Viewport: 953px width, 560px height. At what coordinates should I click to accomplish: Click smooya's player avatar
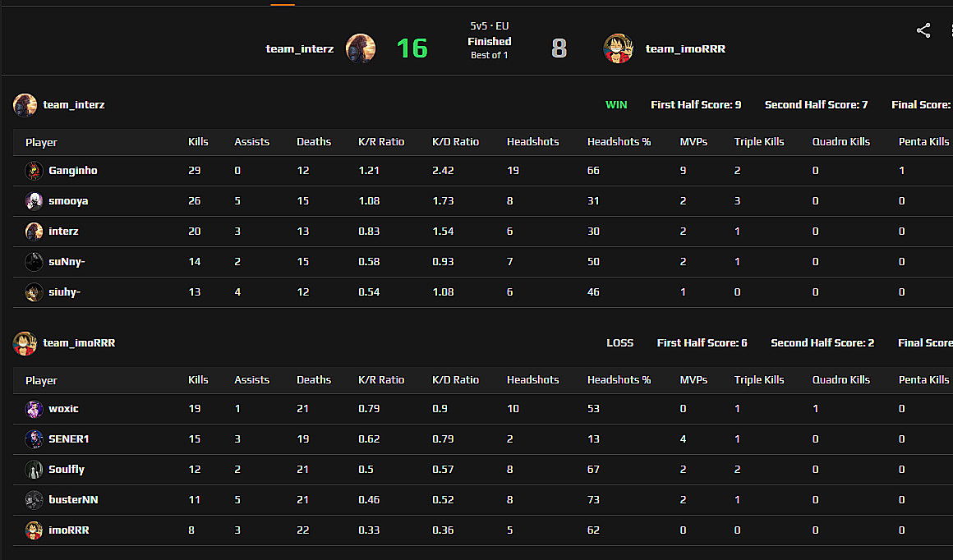tap(34, 200)
